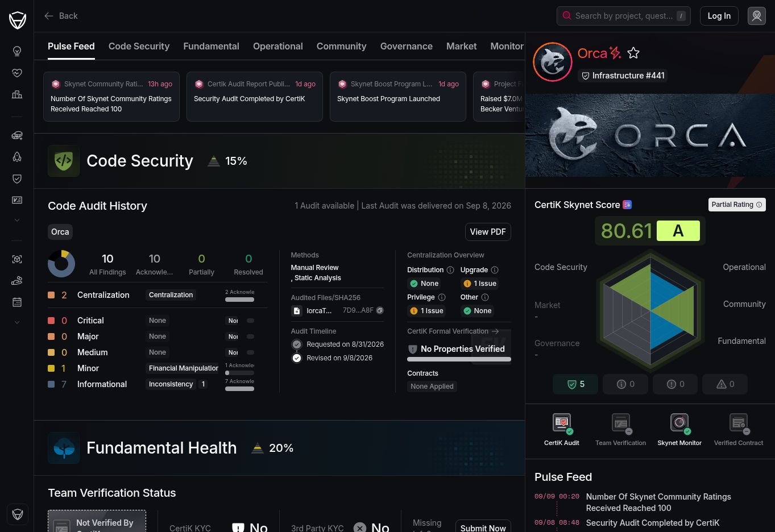Open the Skynet Community Ratings feed card
775x532 pixels.
point(111,97)
